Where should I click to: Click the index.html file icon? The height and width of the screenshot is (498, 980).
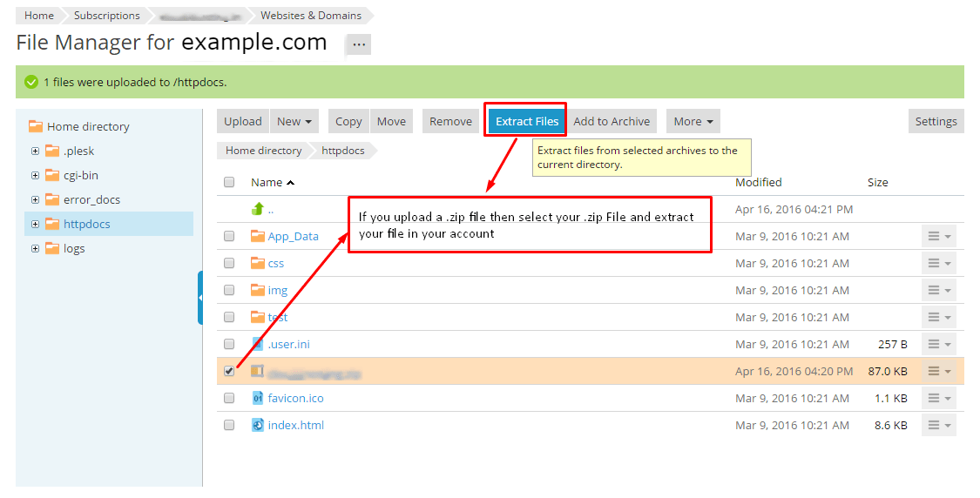point(257,425)
